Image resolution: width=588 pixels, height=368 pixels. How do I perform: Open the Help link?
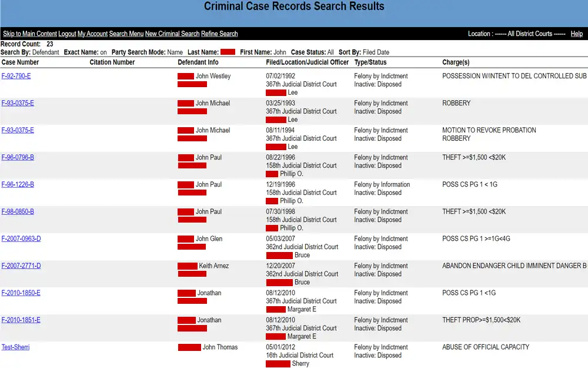pyautogui.click(x=577, y=34)
